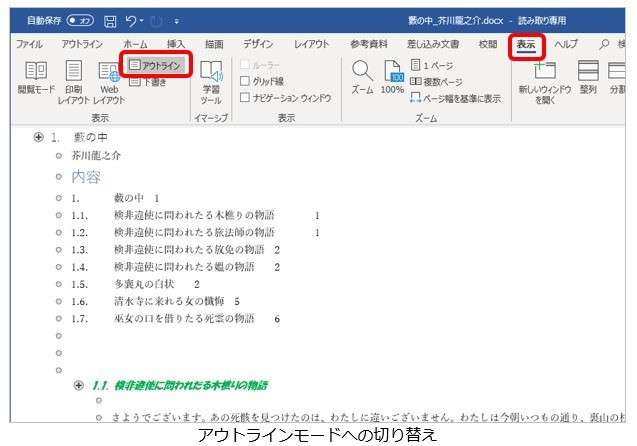Enable the グリッド線 checkbox

[x=245, y=81]
